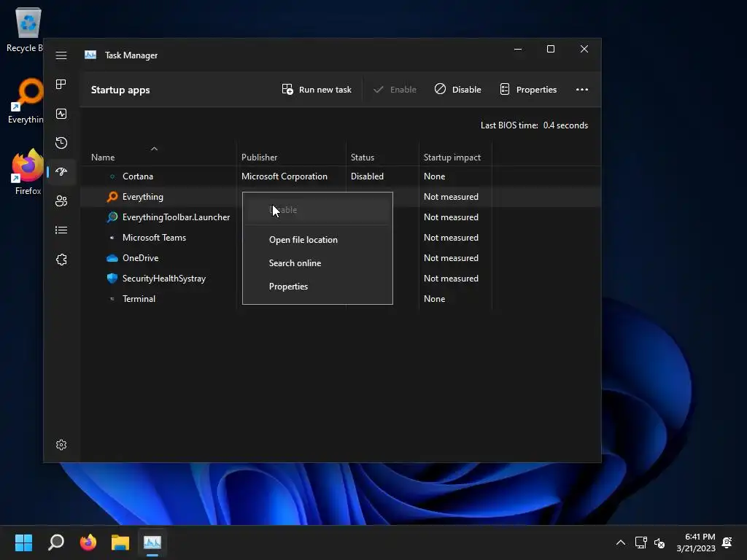Screen dimensions: 747x560
Task: Open File Explorer from the taskbar
Action: pyautogui.click(x=120, y=542)
